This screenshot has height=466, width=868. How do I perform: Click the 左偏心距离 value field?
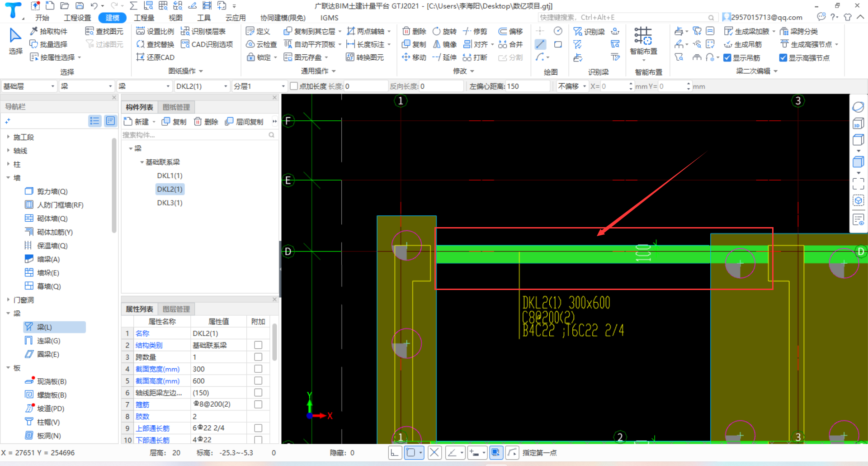(x=527, y=86)
